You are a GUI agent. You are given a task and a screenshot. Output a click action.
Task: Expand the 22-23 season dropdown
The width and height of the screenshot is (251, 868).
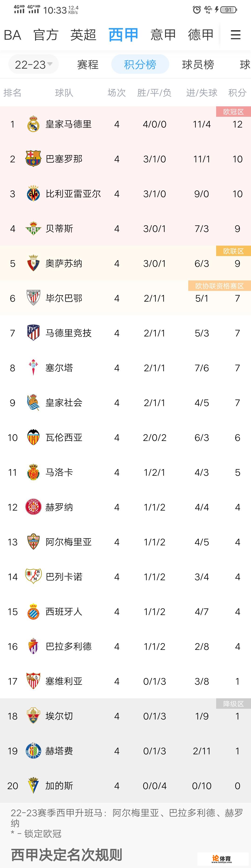click(33, 64)
